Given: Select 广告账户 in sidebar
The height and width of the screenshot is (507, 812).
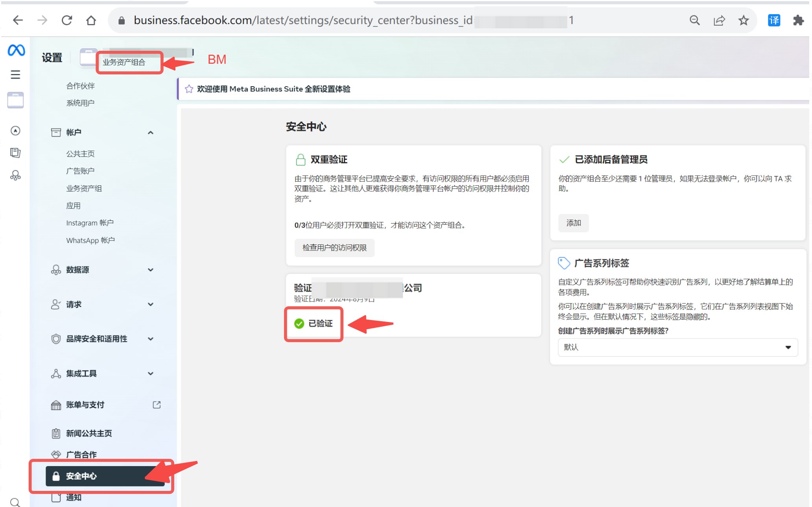Looking at the screenshot, I should (80, 171).
